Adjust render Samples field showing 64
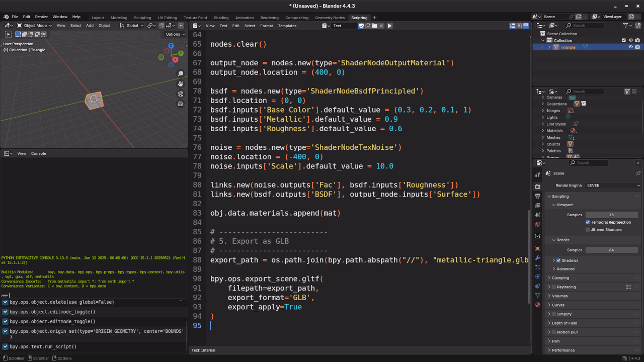644x362 pixels. pos(611,250)
